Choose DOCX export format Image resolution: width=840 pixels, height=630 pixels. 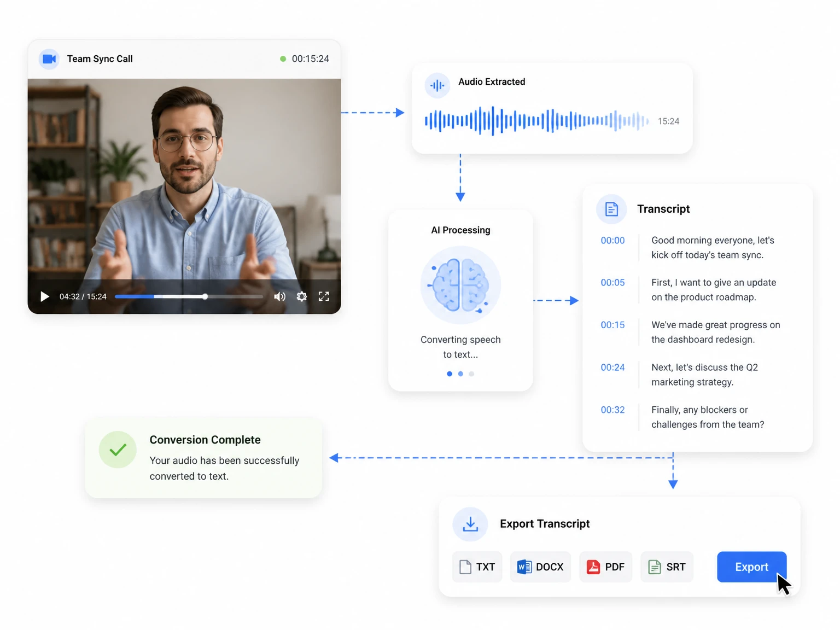[540, 567]
